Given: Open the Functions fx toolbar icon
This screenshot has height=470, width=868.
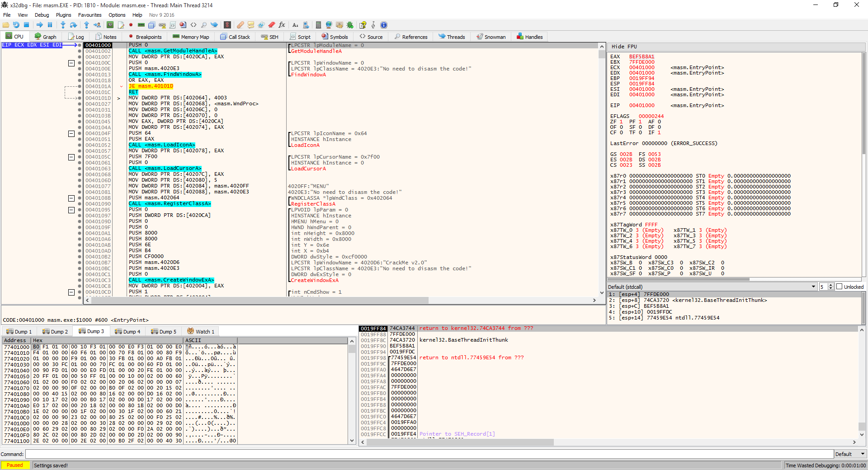Looking at the screenshot, I should pos(282,25).
